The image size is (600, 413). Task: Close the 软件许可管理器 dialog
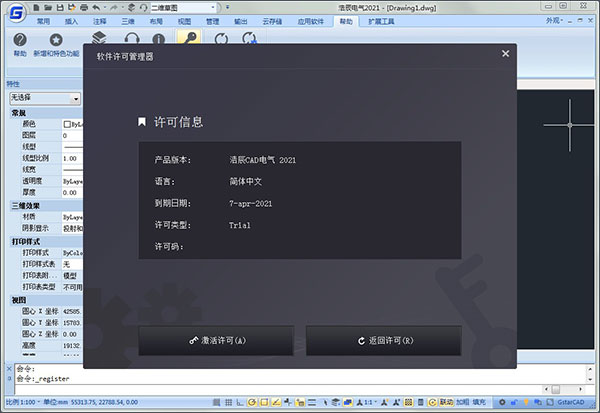(x=505, y=54)
